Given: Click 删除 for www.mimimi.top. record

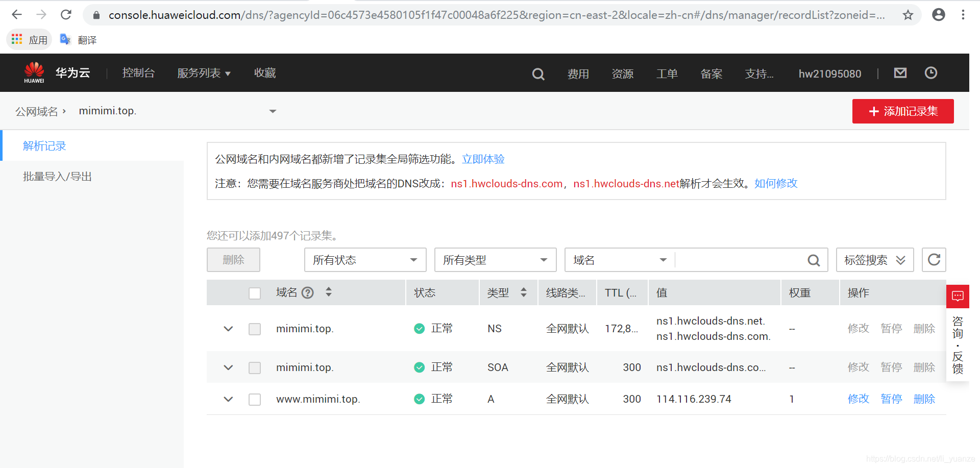Looking at the screenshot, I should click(x=924, y=399).
